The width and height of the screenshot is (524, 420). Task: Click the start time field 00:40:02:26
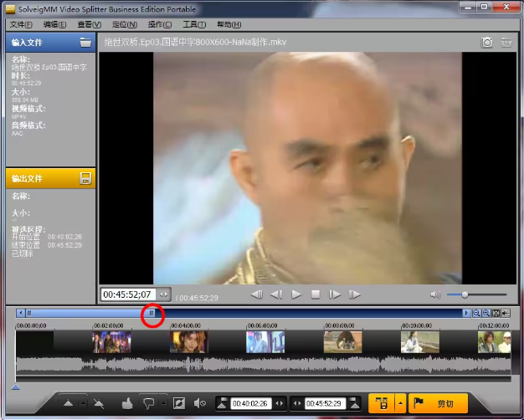[x=250, y=403]
